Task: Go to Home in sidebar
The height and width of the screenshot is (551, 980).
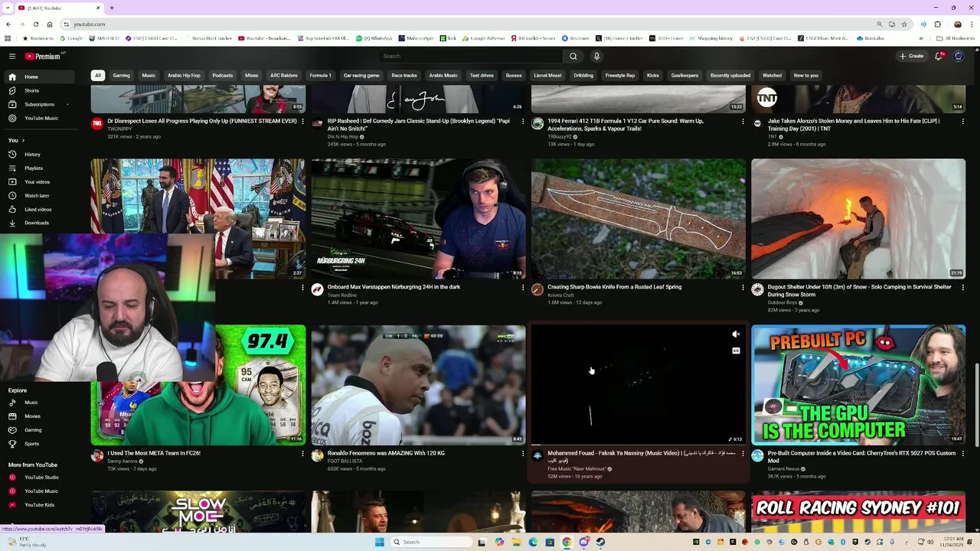Action: pos(38,77)
